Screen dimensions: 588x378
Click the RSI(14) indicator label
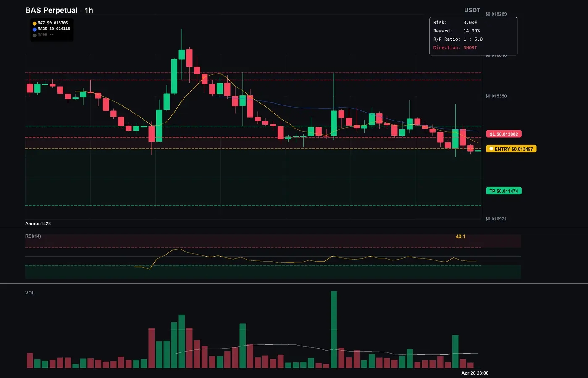point(33,236)
